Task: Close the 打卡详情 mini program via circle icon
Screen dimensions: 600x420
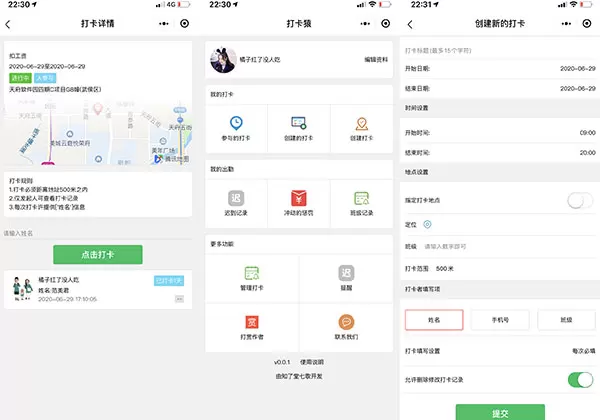Action: [184, 24]
